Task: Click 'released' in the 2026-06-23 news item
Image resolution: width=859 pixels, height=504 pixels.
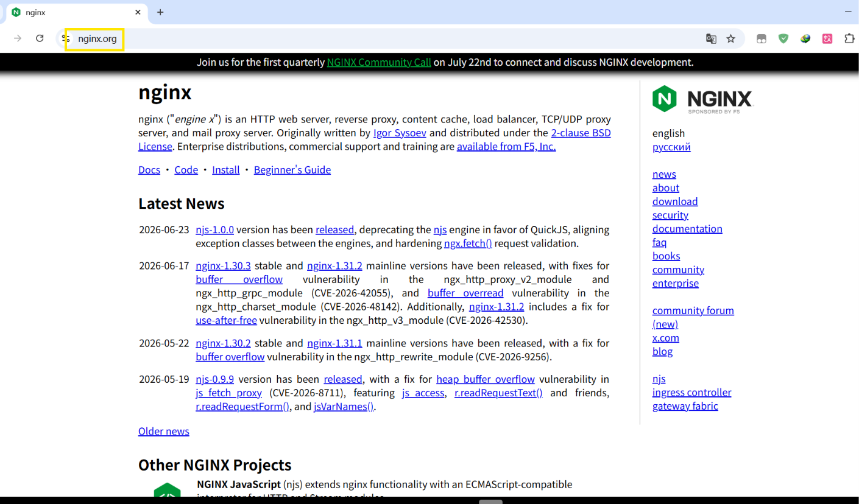Action: coord(334,229)
